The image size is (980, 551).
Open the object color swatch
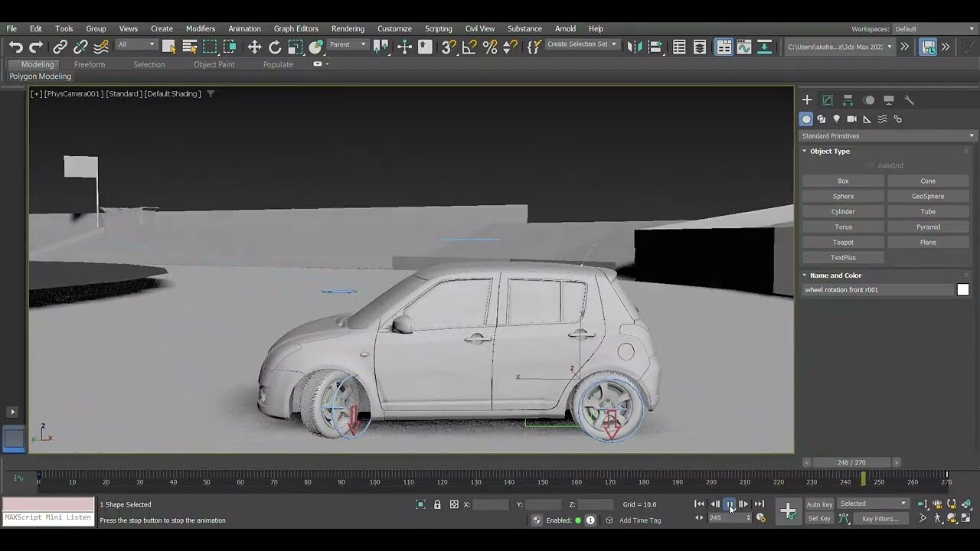963,289
